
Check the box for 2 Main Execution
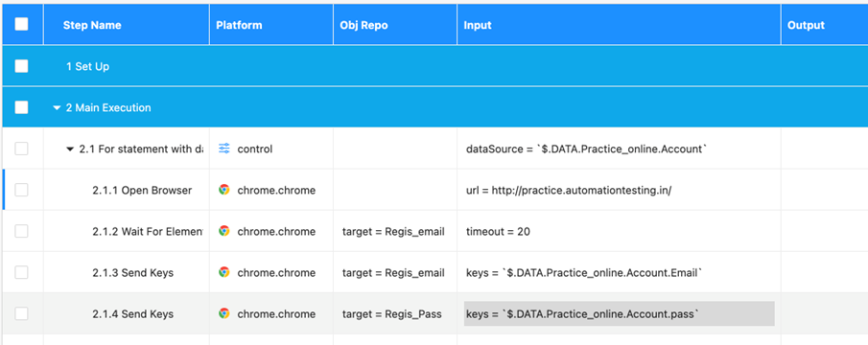tap(22, 107)
